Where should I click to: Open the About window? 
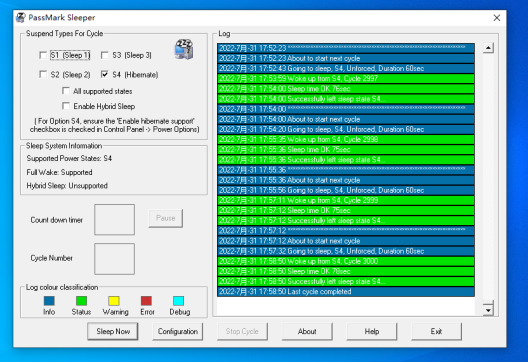[307, 331]
